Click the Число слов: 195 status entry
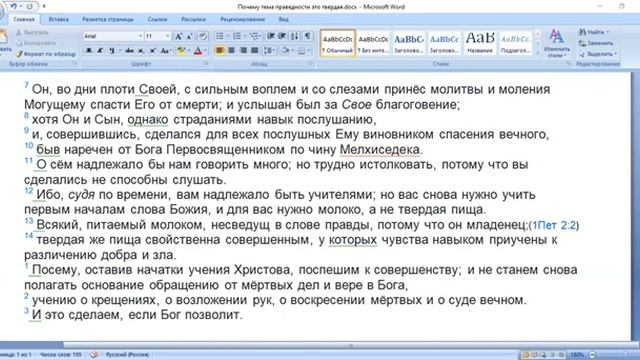 click(61, 355)
